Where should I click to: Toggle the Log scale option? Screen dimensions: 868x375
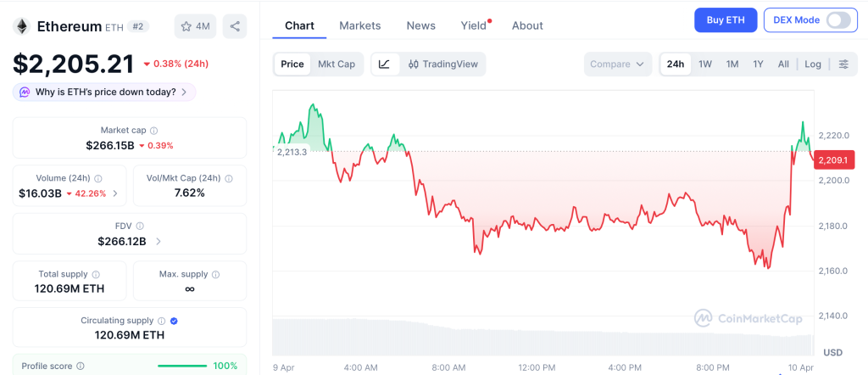click(x=813, y=64)
